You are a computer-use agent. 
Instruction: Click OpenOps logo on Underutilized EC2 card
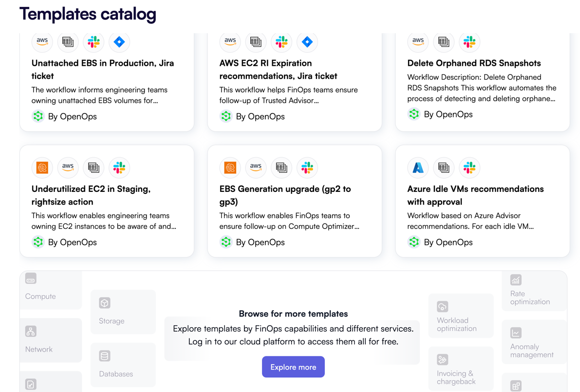tap(38, 242)
